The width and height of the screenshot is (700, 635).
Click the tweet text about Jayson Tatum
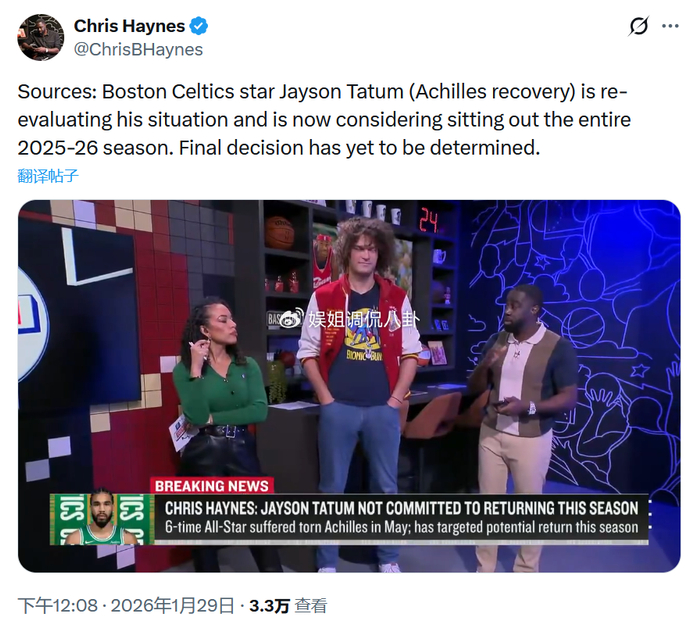[x=324, y=120]
